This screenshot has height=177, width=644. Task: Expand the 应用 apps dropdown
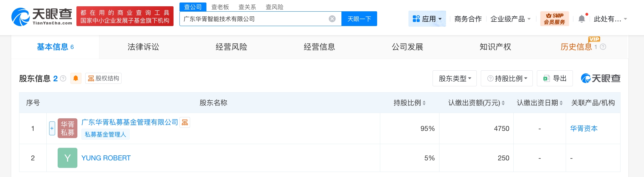[x=427, y=19]
